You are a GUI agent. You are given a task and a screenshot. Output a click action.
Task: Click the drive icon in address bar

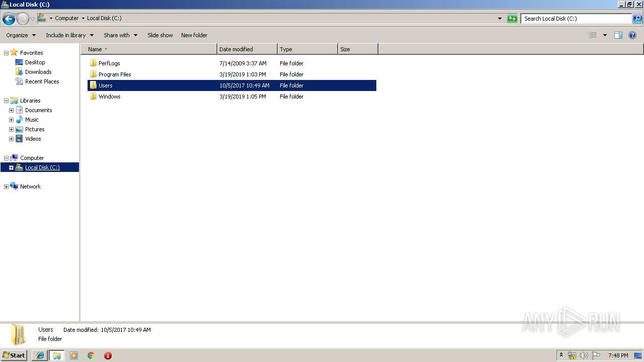coord(42,18)
